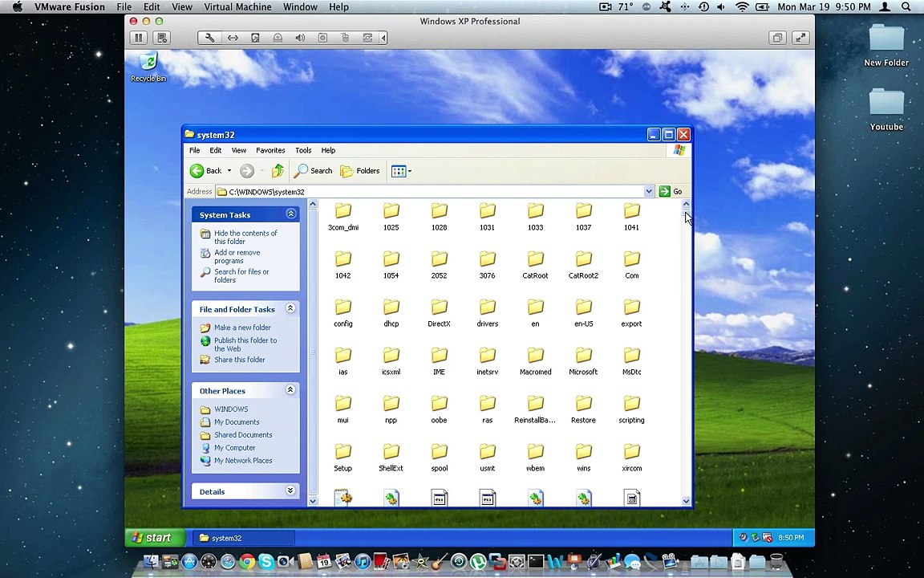Select the DirectX folder

pos(439,312)
